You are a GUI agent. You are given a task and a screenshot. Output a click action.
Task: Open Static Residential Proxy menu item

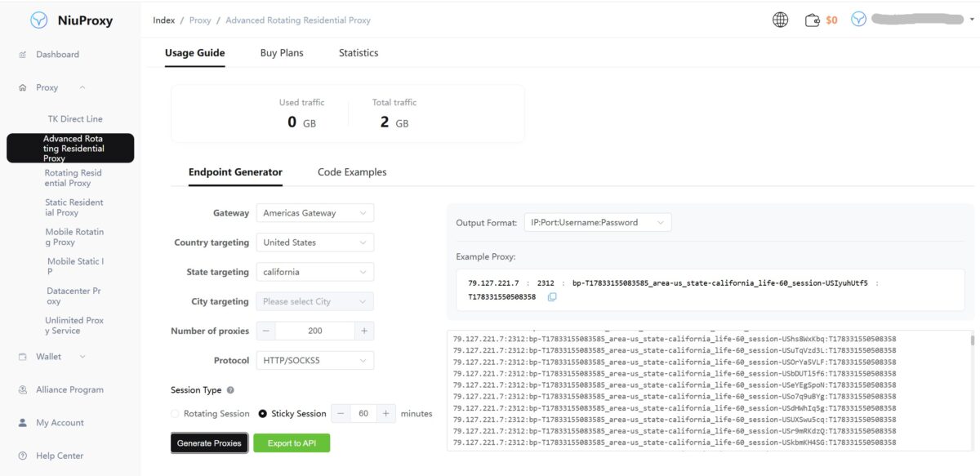[74, 207]
